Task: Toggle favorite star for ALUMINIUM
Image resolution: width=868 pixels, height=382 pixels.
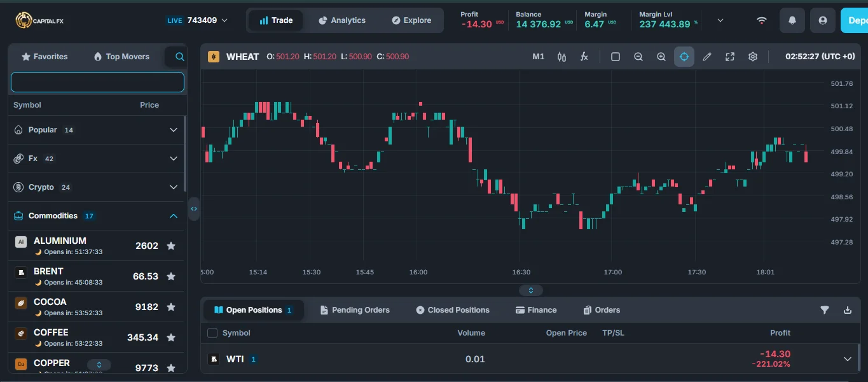Action: tap(171, 246)
